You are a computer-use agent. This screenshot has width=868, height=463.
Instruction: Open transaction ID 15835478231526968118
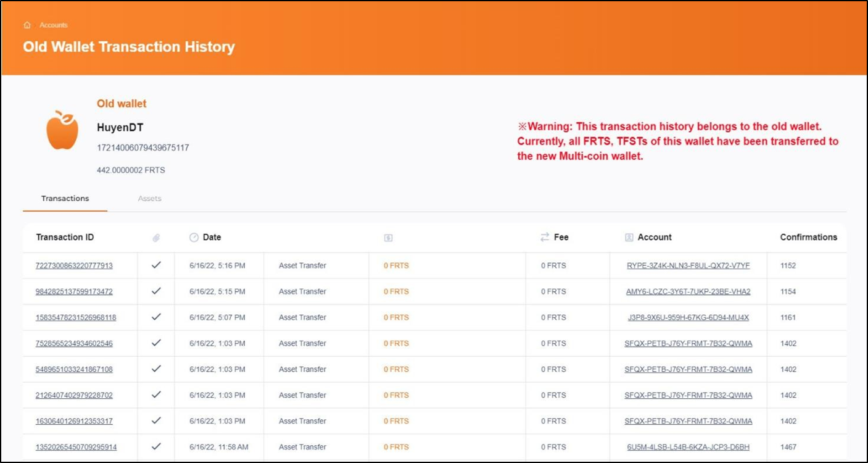coord(76,317)
